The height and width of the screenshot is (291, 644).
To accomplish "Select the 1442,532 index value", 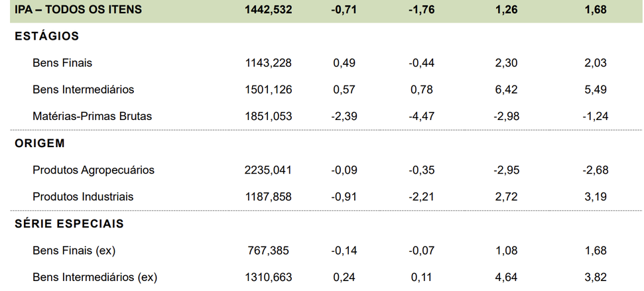I will [269, 10].
